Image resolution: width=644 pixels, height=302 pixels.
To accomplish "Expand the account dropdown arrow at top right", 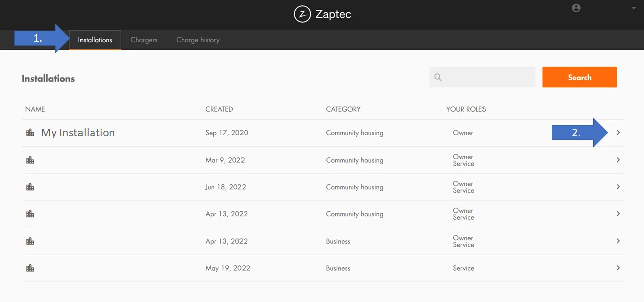I will (x=633, y=8).
